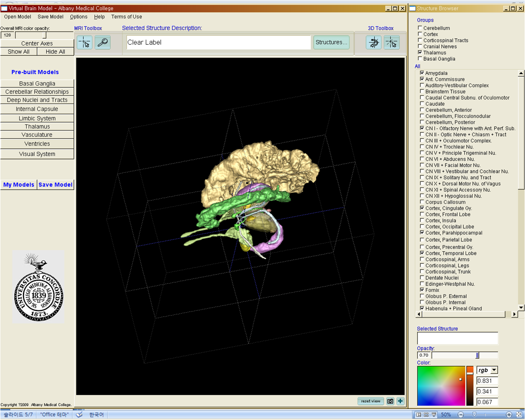The width and height of the screenshot is (525, 420).
Task: Zoom out with the minus icon
Action: [461, 415]
